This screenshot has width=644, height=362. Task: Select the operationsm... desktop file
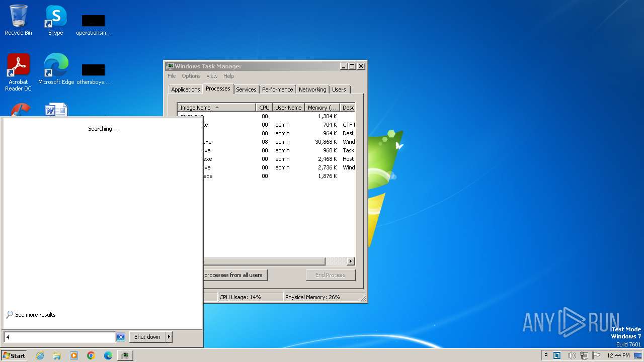pos(94,25)
